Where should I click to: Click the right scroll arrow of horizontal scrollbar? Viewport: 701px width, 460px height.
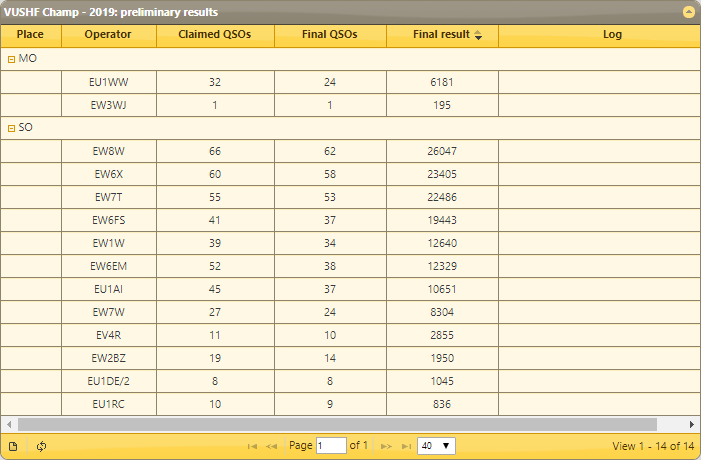[692, 424]
